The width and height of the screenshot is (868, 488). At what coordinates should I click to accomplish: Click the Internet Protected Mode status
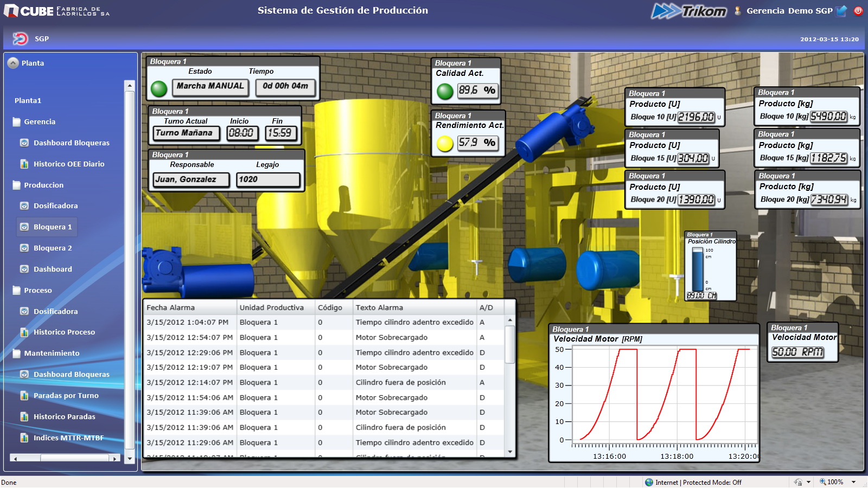point(693,483)
